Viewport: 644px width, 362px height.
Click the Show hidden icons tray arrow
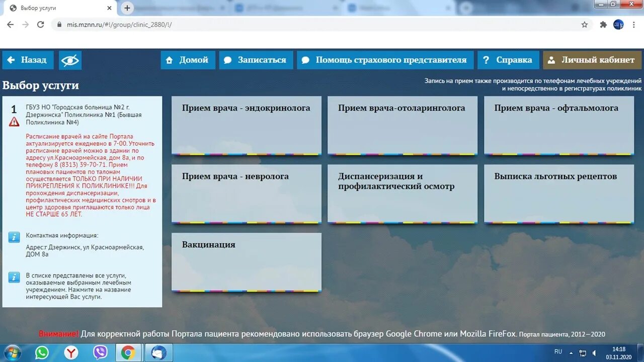click(572, 353)
